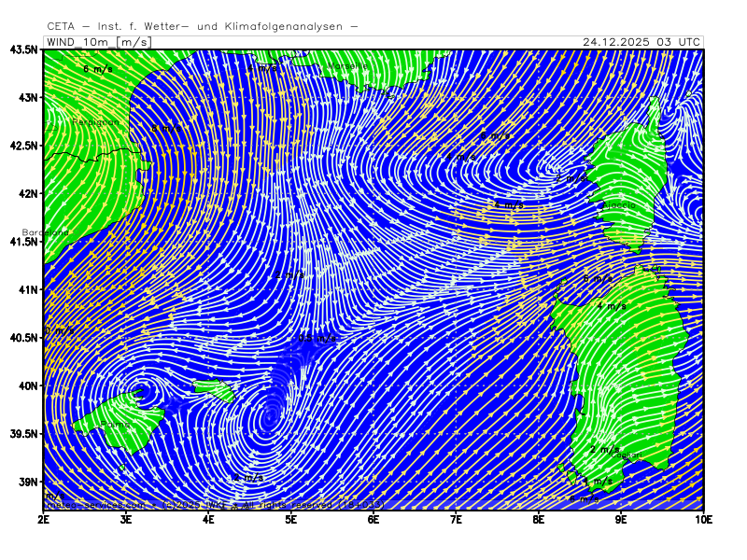Screen dimensions: 747x560
Task: Select the Ajaccio label on Corsica
Action: click(x=619, y=204)
